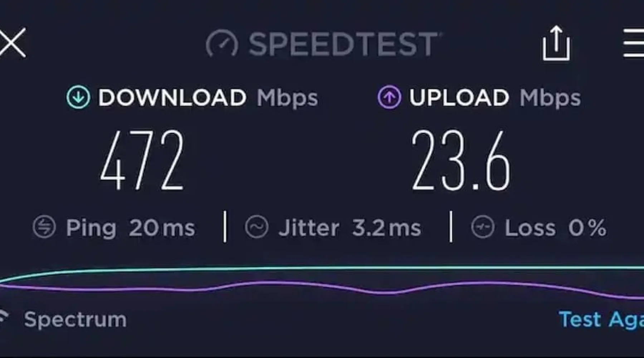Click the Jitter 3.2ms reading
Image resolution: width=644 pixels, height=358 pixels.
350,228
